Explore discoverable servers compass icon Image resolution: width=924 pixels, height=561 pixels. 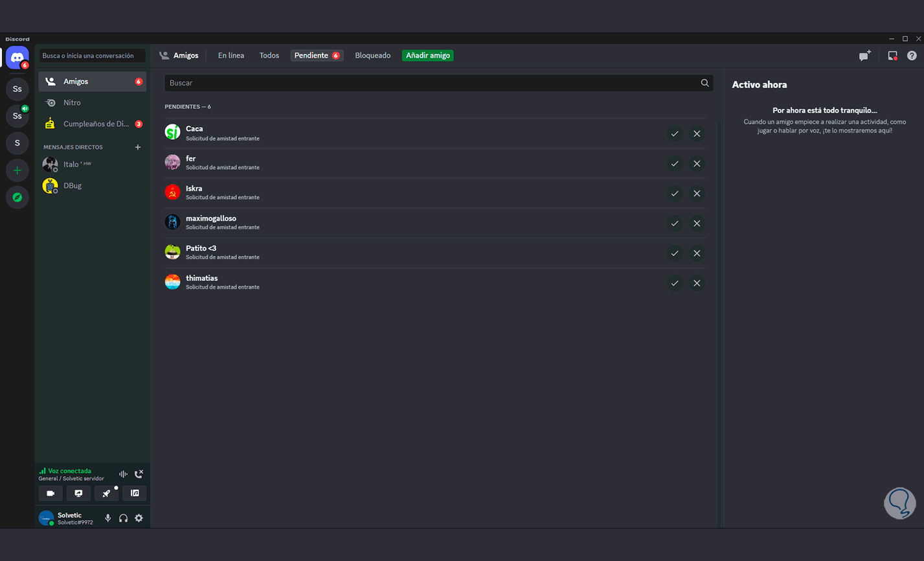point(17,198)
